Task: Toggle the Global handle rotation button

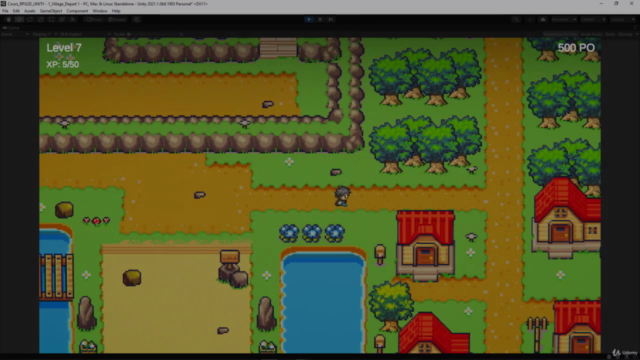Action: (x=117, y=19)
